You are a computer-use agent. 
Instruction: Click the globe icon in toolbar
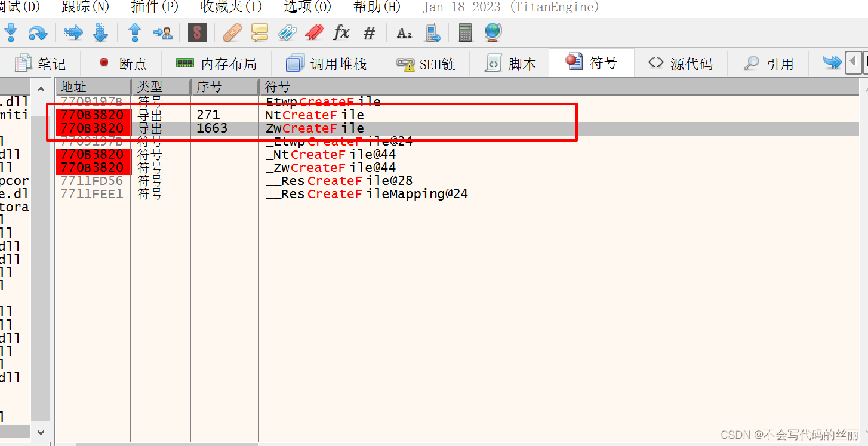tap(493, 32)
